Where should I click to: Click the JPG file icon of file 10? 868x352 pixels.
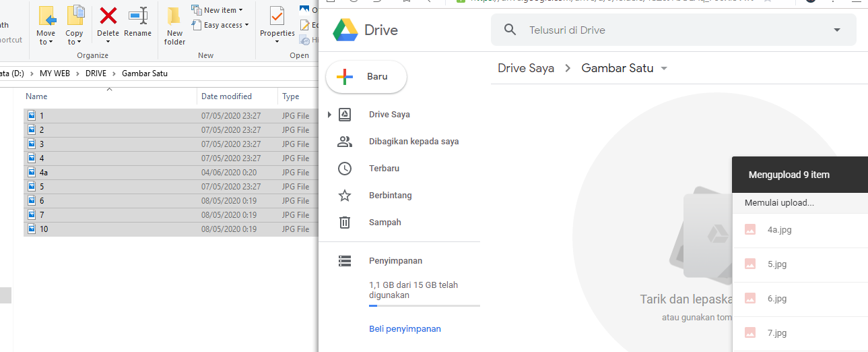click(32, 229)
